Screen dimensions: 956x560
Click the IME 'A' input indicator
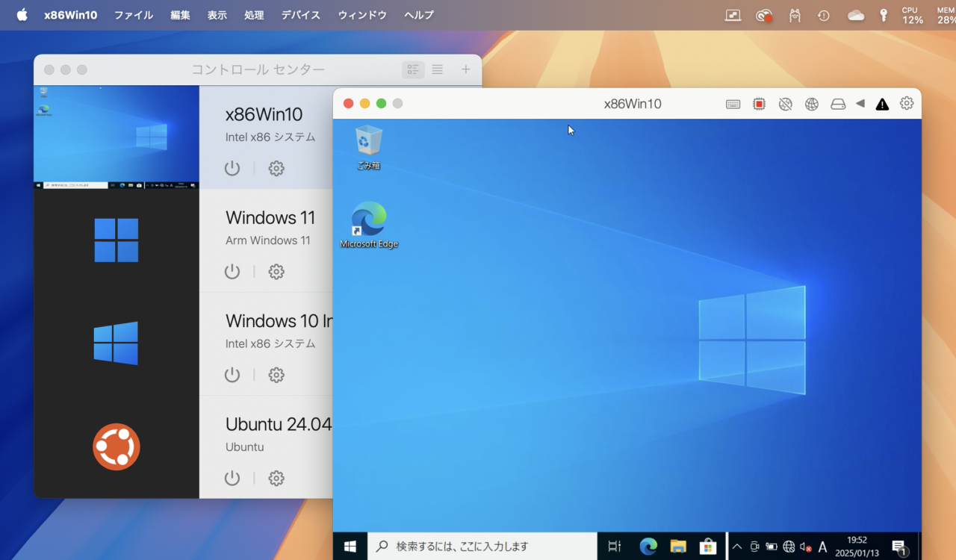pyautogui.click(x=823, y=547)
